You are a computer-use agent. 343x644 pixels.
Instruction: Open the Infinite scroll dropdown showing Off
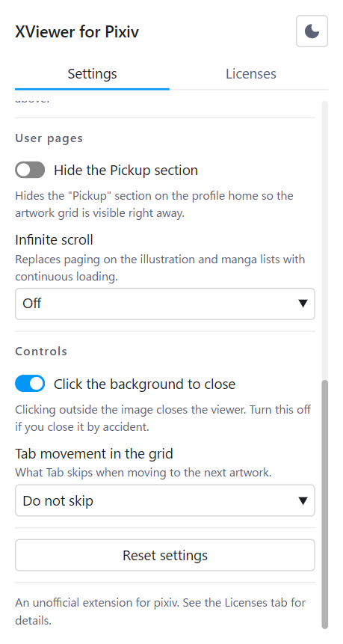click(x=165, y=304)
